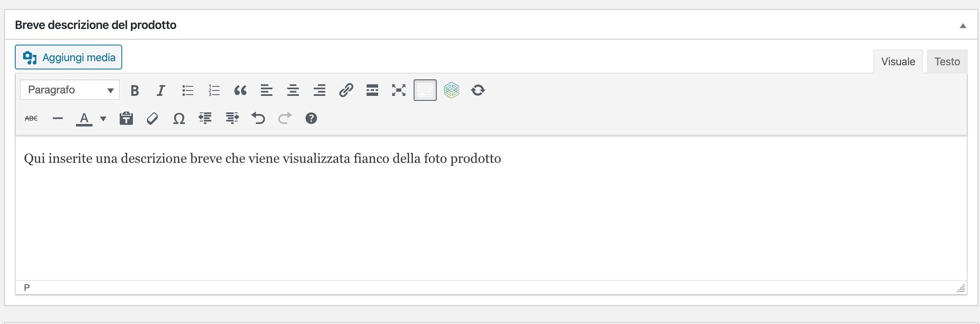The width and height of the screenshot is (980, 324).
Task: Collapse the Breve descrizione del prodotto panel
Action: (x=963, y=26)
